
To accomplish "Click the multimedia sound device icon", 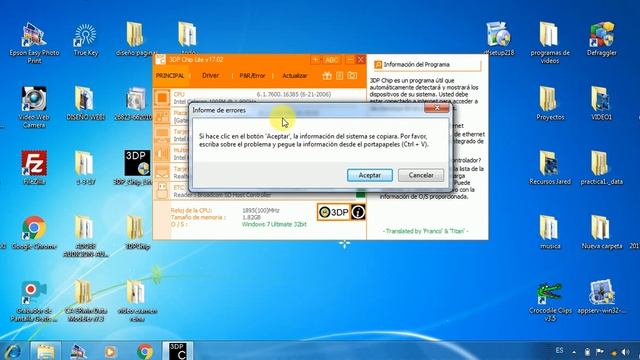I will coord(162,153).
